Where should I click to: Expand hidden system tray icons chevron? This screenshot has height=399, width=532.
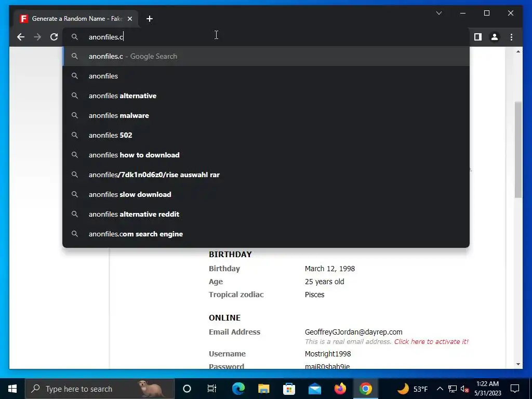pyautogui.click(x=440, y=389)
